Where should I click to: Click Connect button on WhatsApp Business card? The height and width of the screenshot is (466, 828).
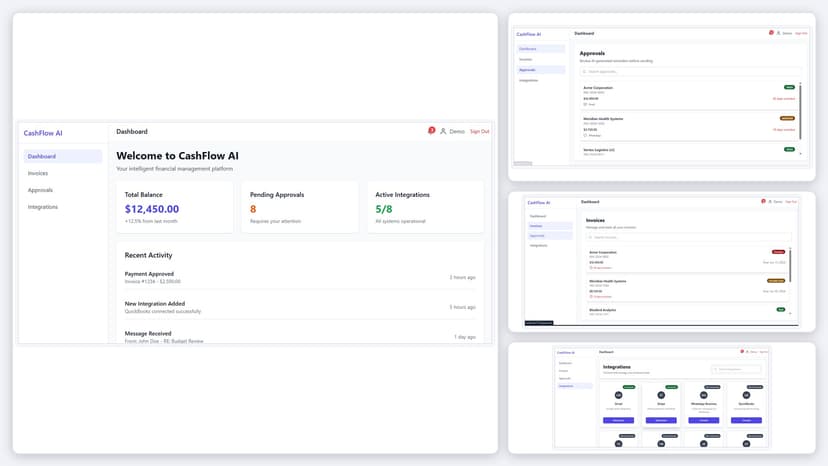pos(703,421)
